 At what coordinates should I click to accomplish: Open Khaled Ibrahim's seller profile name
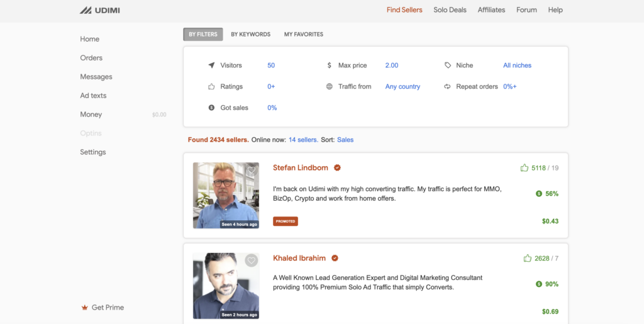[299, 259]
